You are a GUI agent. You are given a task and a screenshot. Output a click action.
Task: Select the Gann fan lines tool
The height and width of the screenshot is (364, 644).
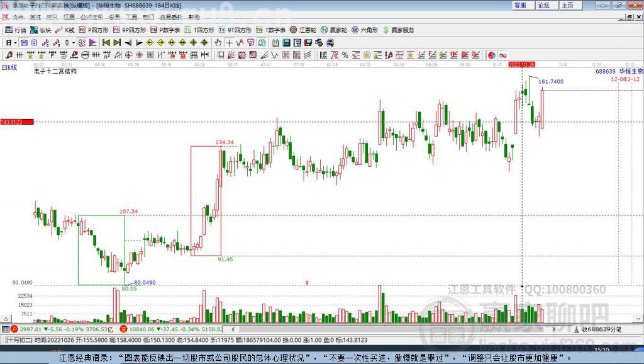click(x=231, y=55)
